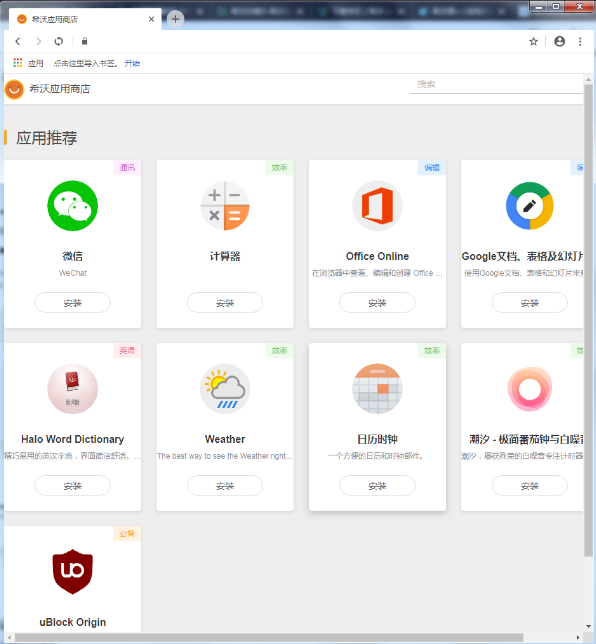
Task: Click the scroll down arrow
Action: 588,626
